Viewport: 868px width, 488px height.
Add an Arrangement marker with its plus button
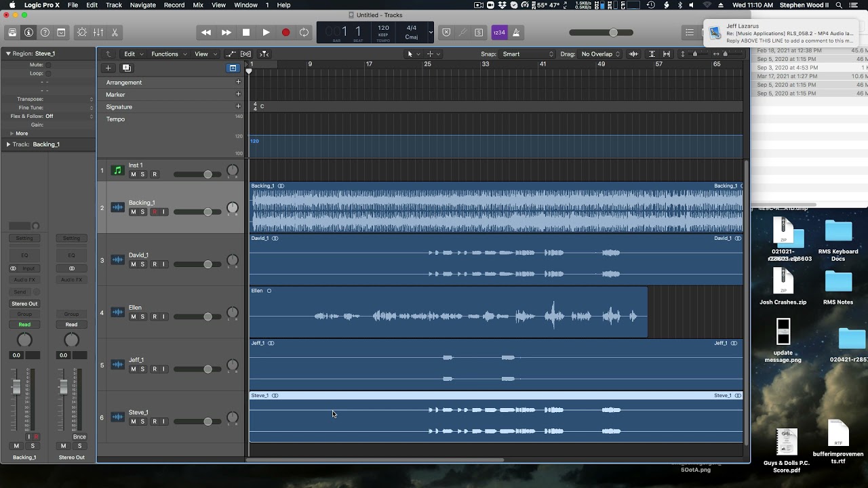click(x=238, y=82)
